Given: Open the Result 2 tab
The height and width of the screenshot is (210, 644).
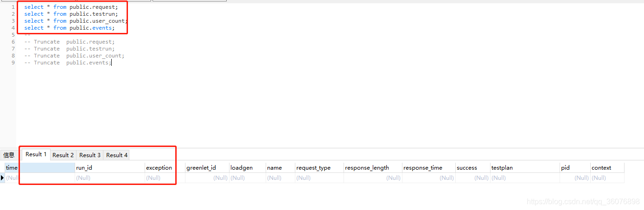Looking at the screenshot, I should point(63,155).
